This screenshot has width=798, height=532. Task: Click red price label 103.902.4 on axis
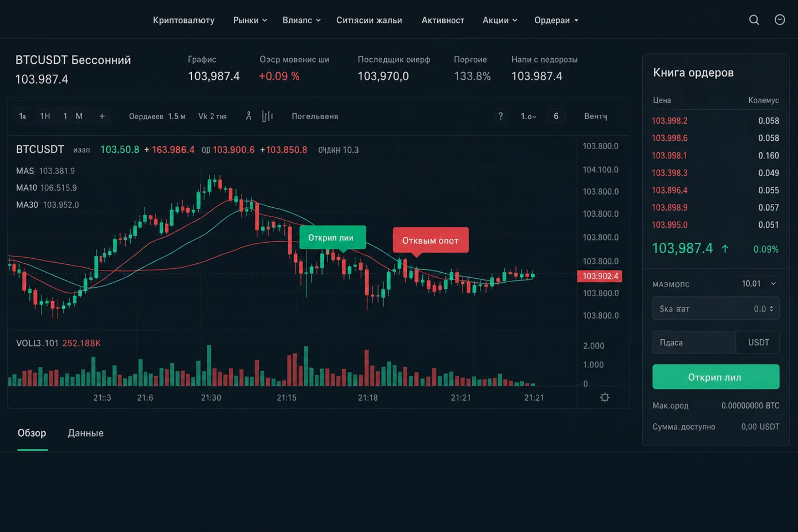(600, 276)
